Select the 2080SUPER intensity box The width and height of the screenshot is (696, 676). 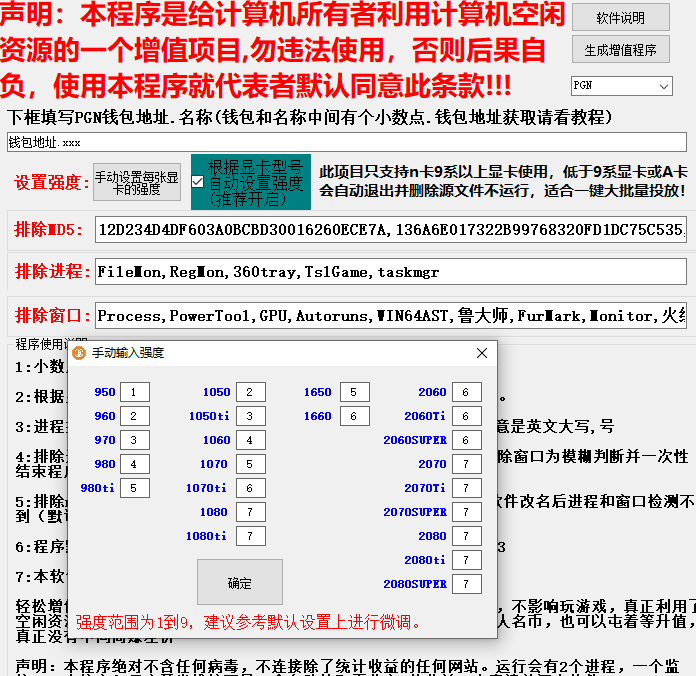point(467,584)
